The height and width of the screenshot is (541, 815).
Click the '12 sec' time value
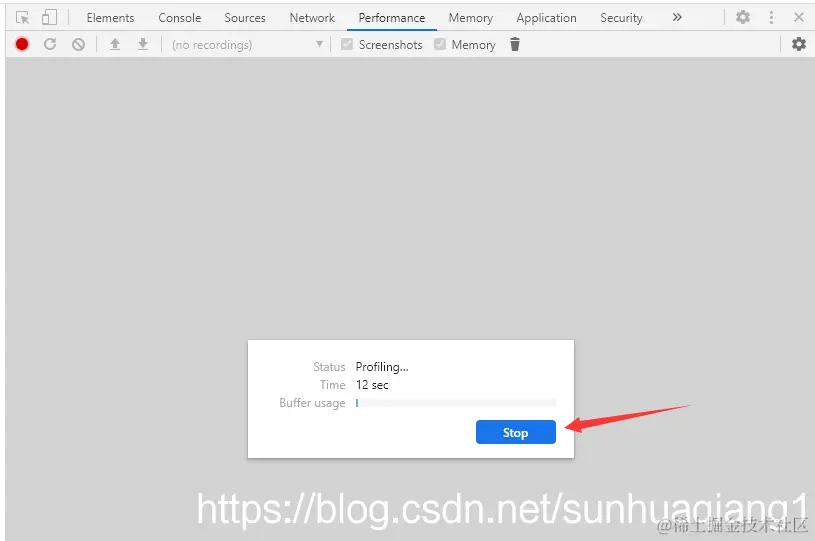[372, 385]
